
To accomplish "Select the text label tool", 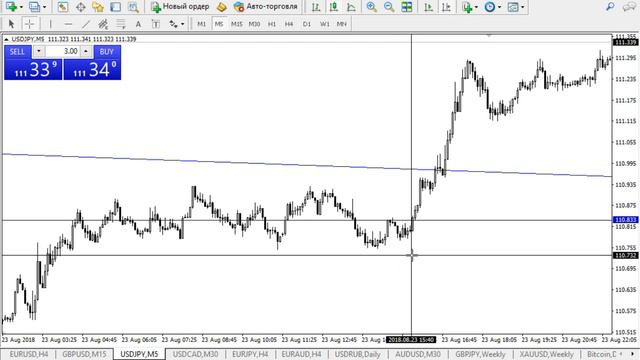I will point(156,24).
